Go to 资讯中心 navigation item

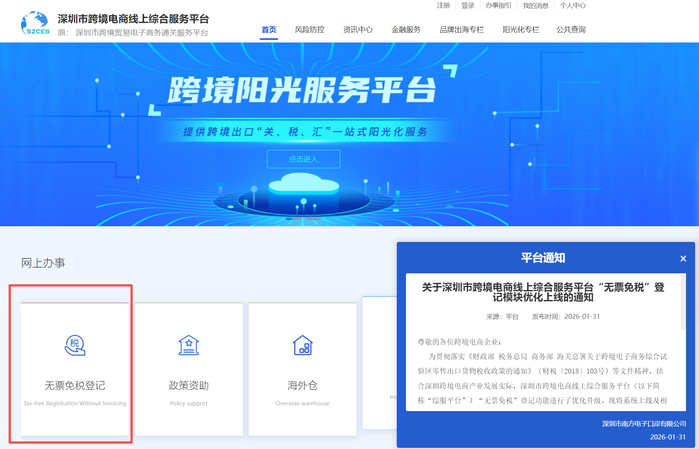point(358,30)
